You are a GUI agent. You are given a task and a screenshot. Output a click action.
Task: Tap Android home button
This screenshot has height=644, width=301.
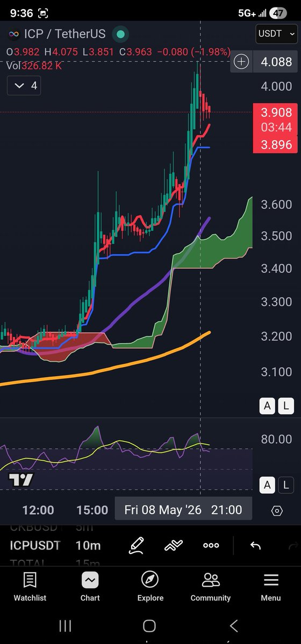point(149,625)
